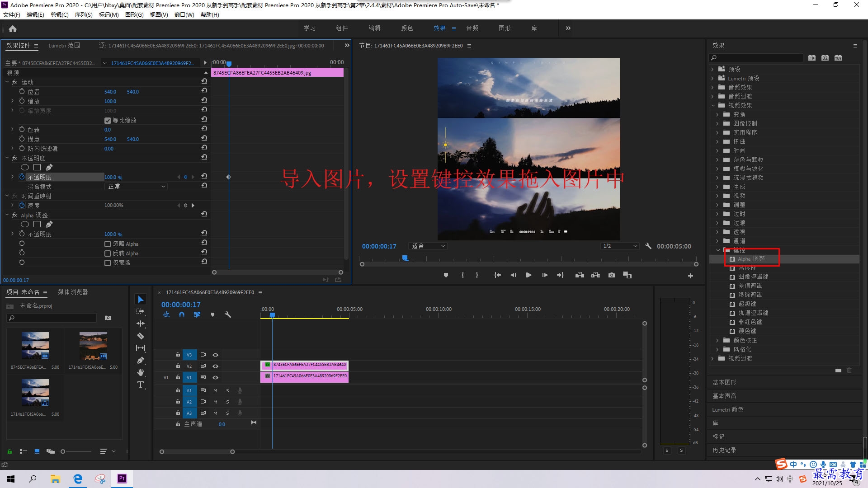Click the effects search field

click(x=756, y=58)
